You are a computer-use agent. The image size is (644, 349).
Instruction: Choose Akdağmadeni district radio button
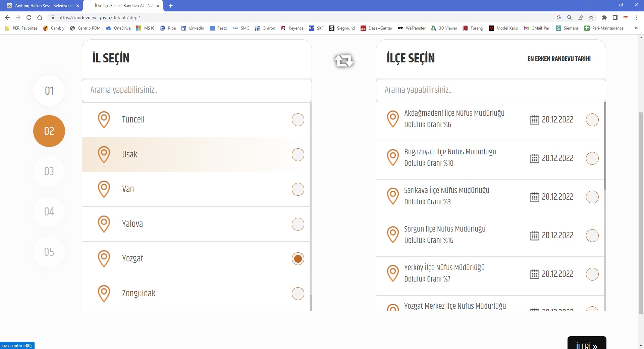click(x=592, y=120)
